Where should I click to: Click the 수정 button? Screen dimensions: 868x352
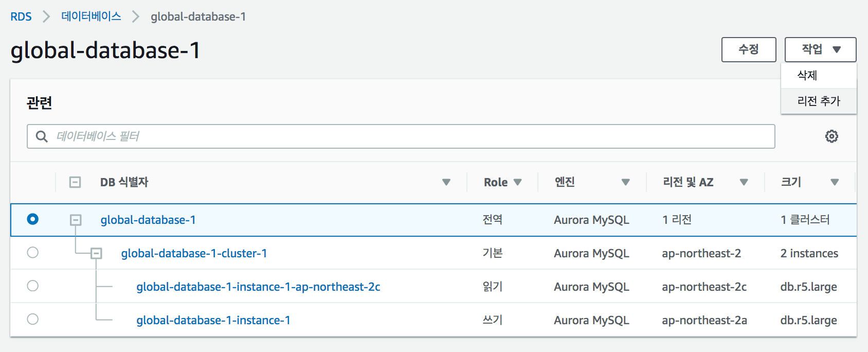[x=748, y=49]
